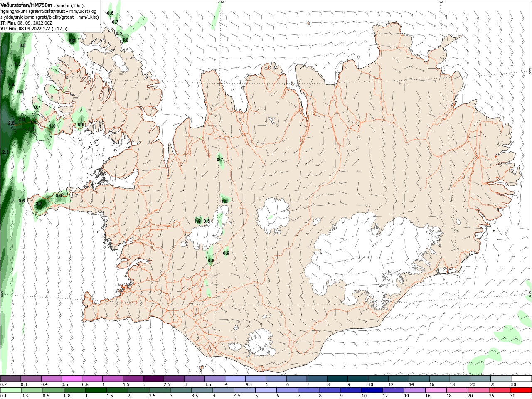Click the 'slydda/snjókoma' legend description line

(49, 17)
